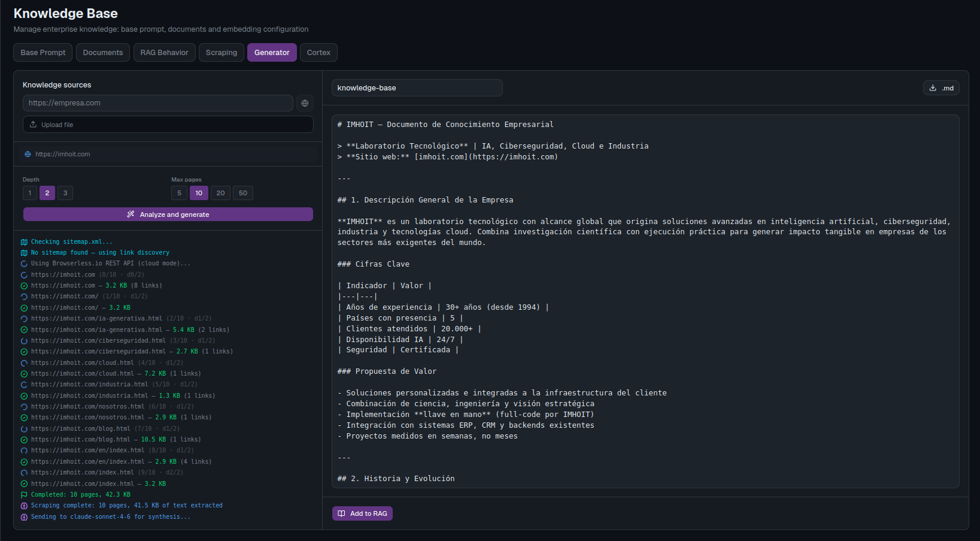Click 'Knowledge Base' page title
Image resolution: width=980 pixels, height=541 pixels.
(66, 13)
